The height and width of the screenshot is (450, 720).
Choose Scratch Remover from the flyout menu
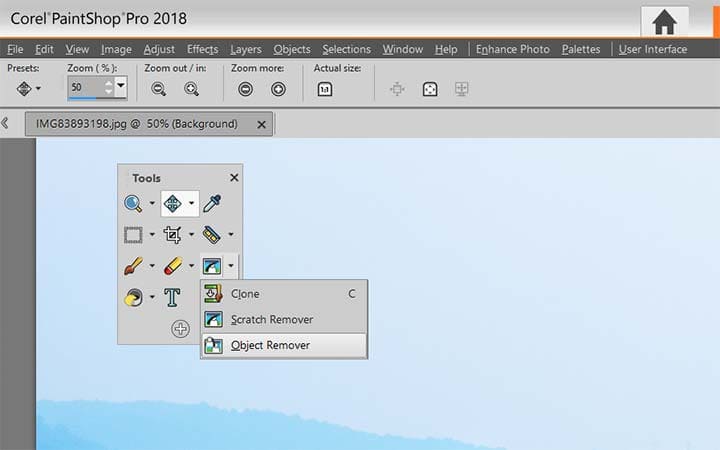click(x=284, y=320)
